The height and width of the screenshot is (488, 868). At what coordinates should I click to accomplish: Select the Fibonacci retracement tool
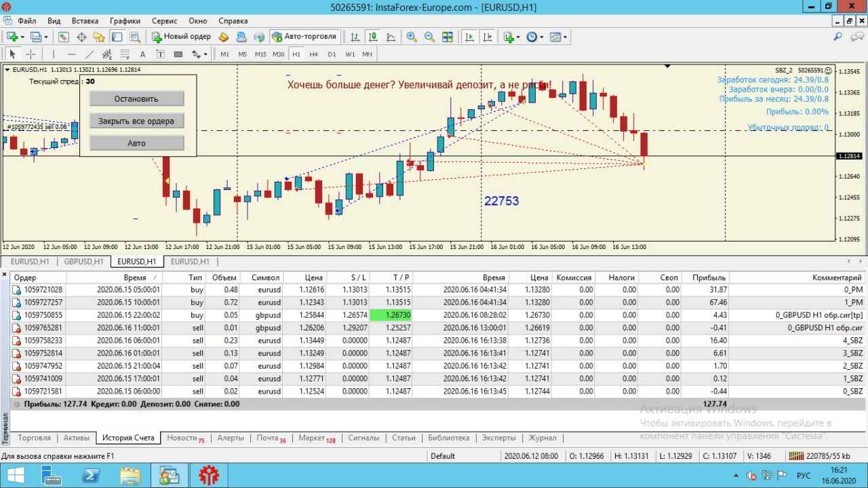(125, 54)
